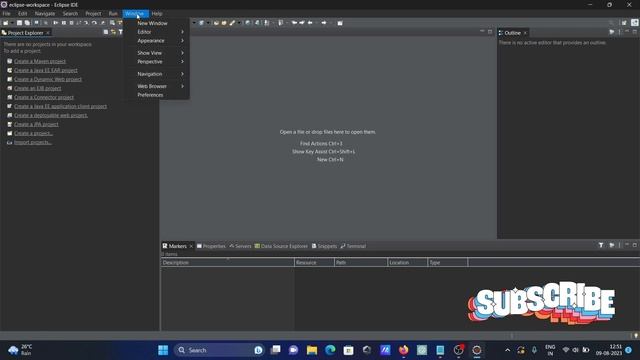Switch to the Properties tab

pos(211,246)
